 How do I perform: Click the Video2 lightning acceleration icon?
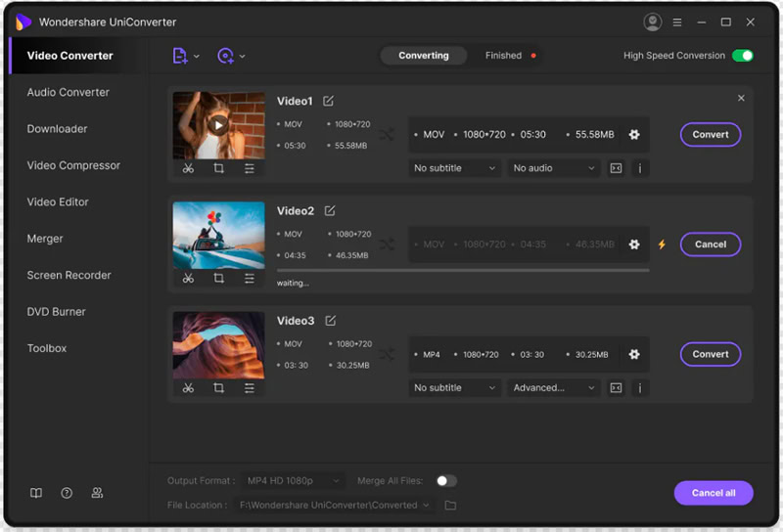point(662,244)
